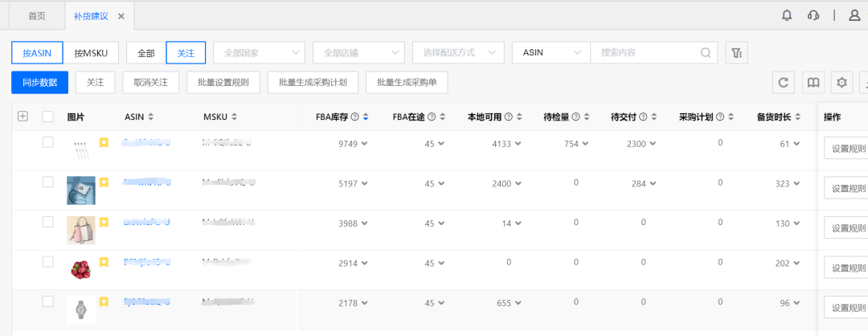Viewport: 868px width, 336px height.
Task: Sort by 待检量 column
Action: click(586, 117)
